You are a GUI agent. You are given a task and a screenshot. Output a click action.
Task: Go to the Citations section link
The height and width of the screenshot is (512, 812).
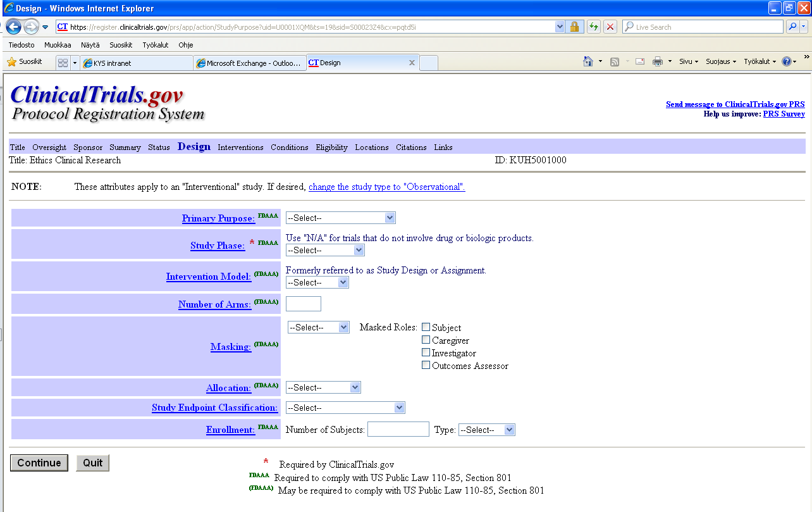[x=411, y=147]
